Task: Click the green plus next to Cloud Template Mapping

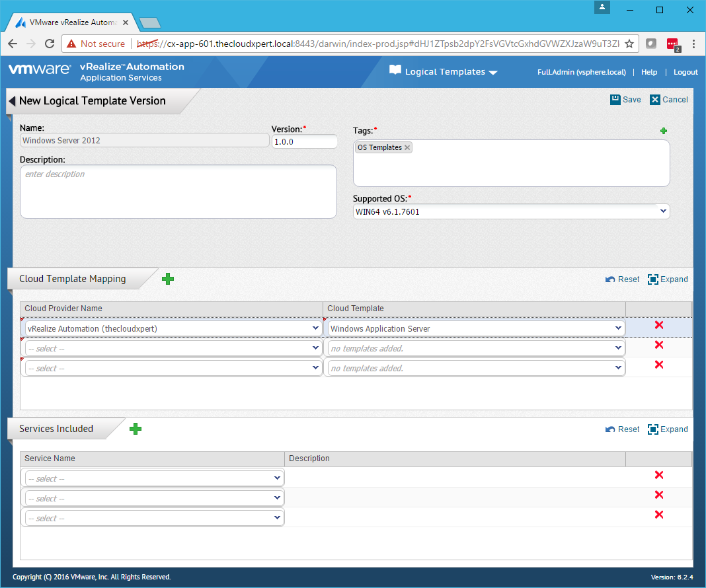Action: click(168, 279)
